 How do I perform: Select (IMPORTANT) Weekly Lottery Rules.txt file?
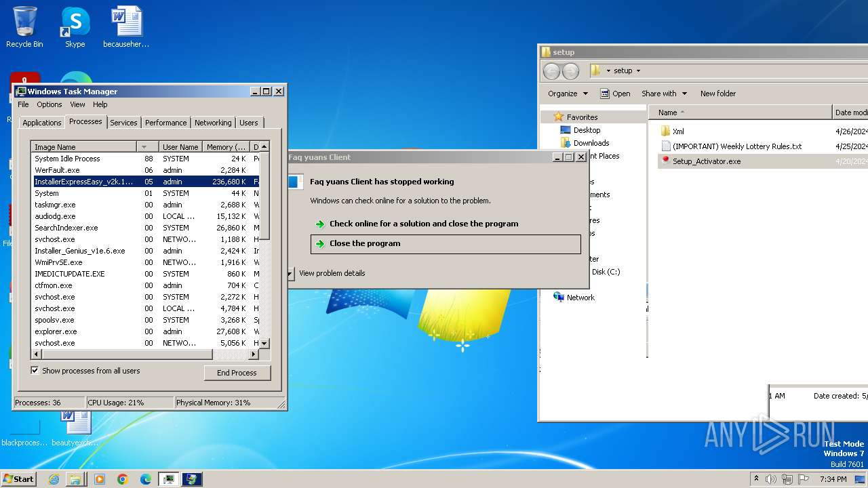point(736,146)
